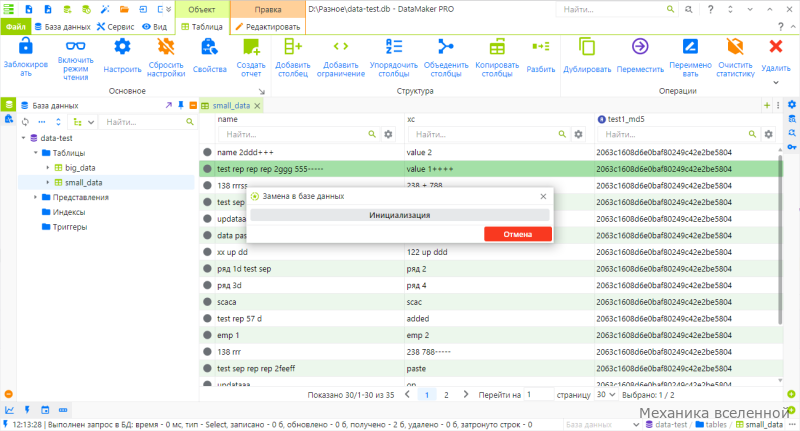Click Копировать столбцы icon

pyautogui.click(x=497, y=47)
